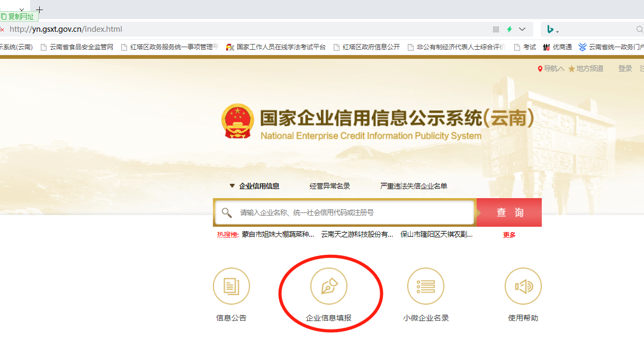This screenshot has width=644, height=347.
Task: Click the search magnifier icon in query box
Action: pyautogui.click(x=227, y=213)
